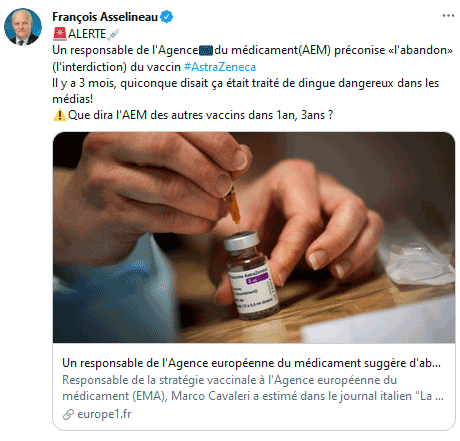460x441 pixels.
Task: Visit the François Asselineau name link
Action: click(105, 17)
